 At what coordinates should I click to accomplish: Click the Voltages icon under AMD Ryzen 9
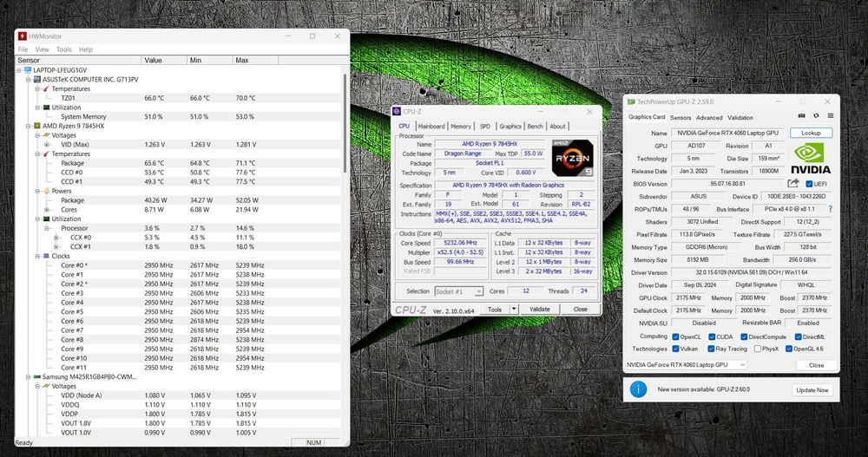pyautogui.click(x=47, y=135)
